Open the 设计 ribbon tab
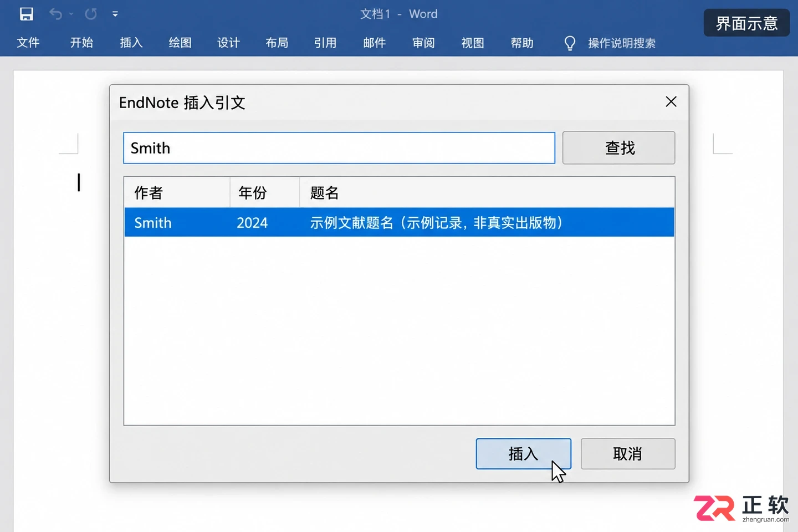The image size is (798, 532). [228, 43]
